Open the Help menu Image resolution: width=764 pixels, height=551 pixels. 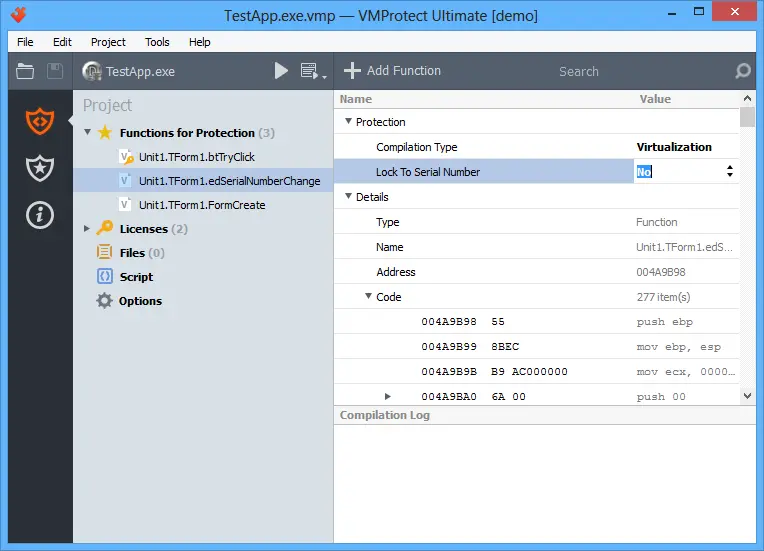coord(200,42)
